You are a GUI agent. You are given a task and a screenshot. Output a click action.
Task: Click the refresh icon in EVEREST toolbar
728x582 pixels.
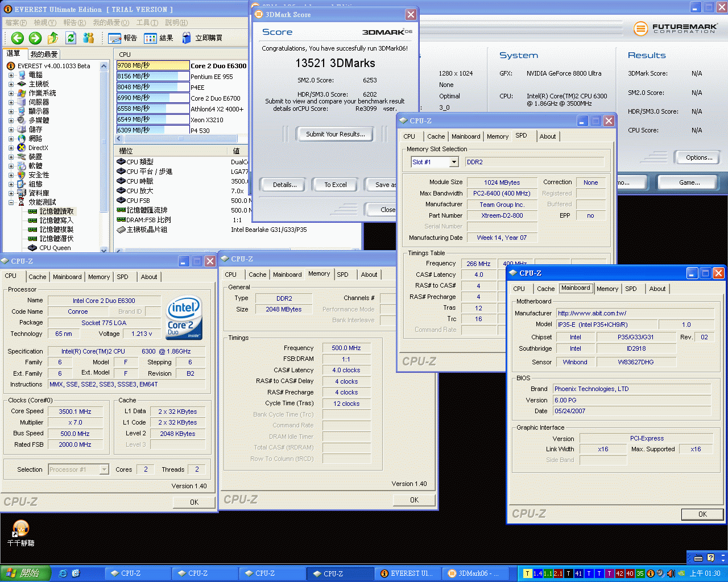pos(71,38)
